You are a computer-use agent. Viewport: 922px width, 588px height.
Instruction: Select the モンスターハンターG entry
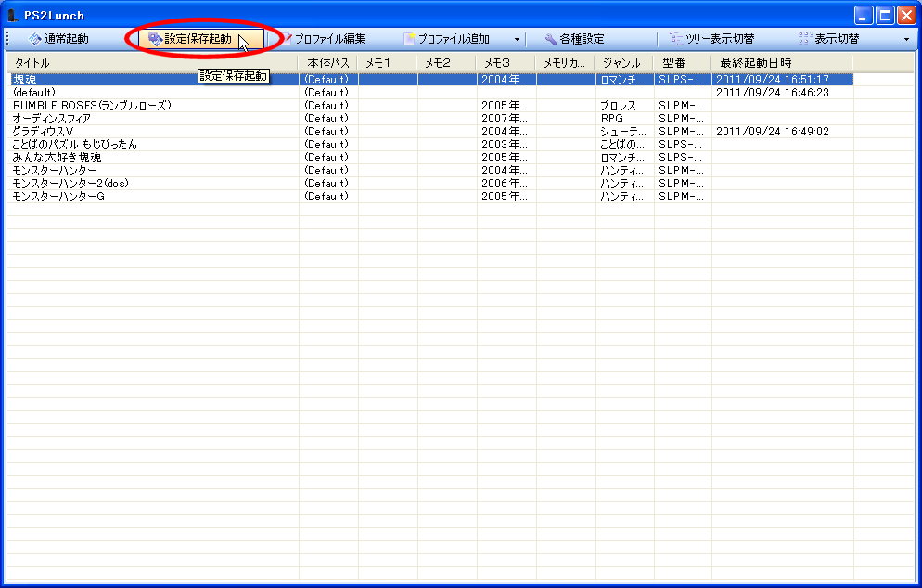pyautogui.click(x=58, y=196)
